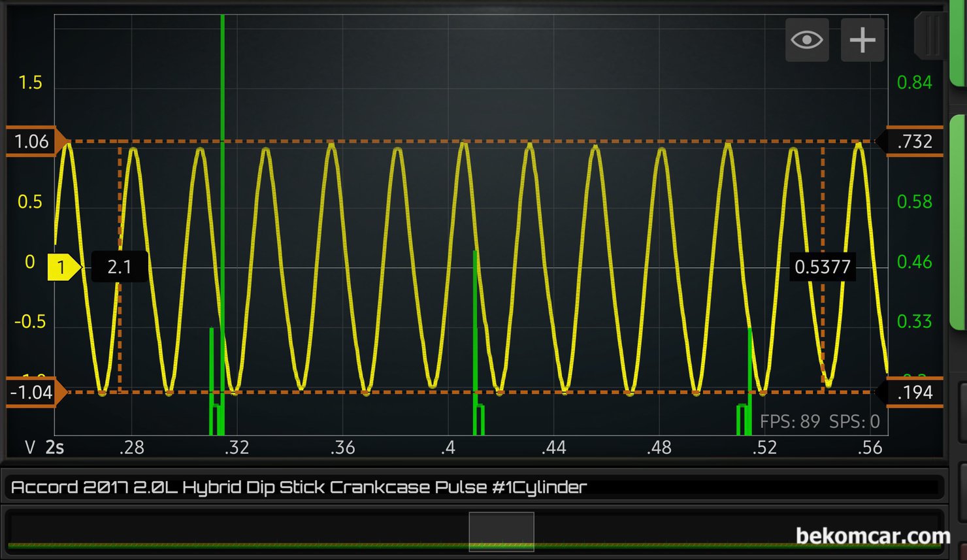Click the FPS and SPS status readout
The width and height of the screenshot is (967, 560).
tap(819, 422)
